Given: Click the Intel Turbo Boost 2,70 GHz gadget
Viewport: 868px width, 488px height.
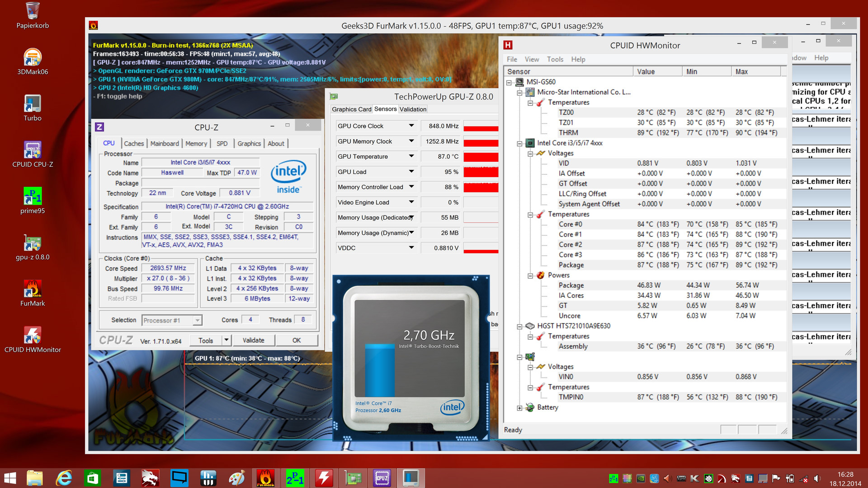Looking at the screenshot, I should pyautogui.click(x=410, y=358).
